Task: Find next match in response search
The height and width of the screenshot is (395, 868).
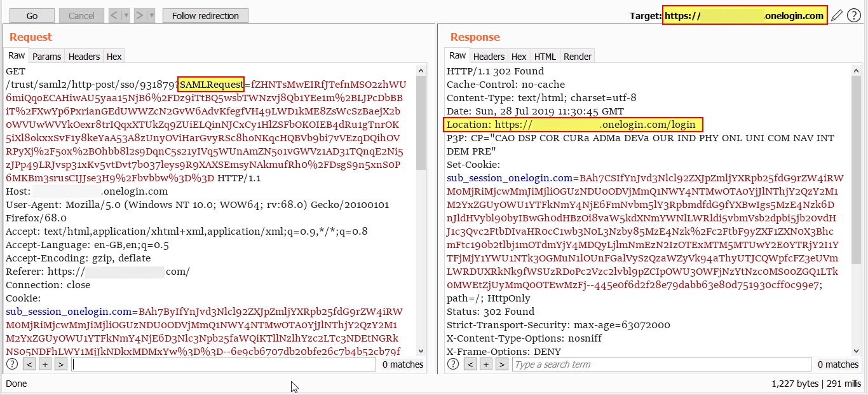Action: 502,364
